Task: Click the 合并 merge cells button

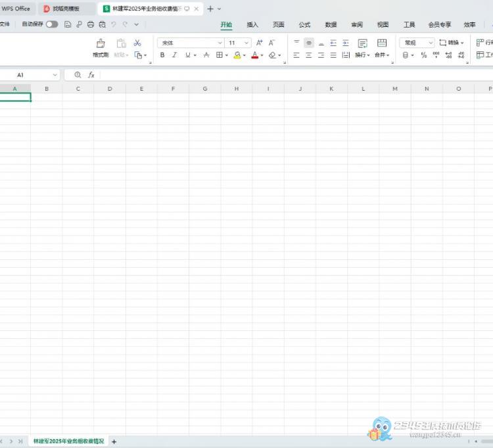Action: click(x=381, y=47)
